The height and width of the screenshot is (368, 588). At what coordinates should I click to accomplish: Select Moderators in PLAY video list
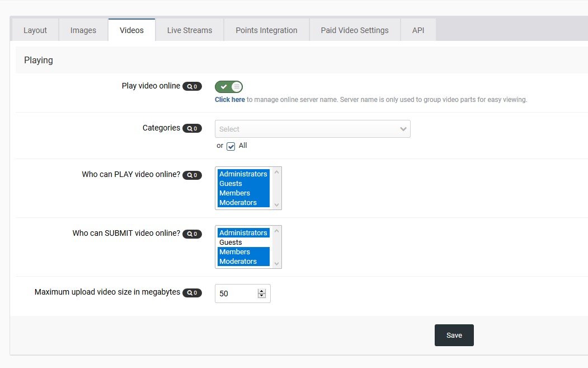coord(243,202)
